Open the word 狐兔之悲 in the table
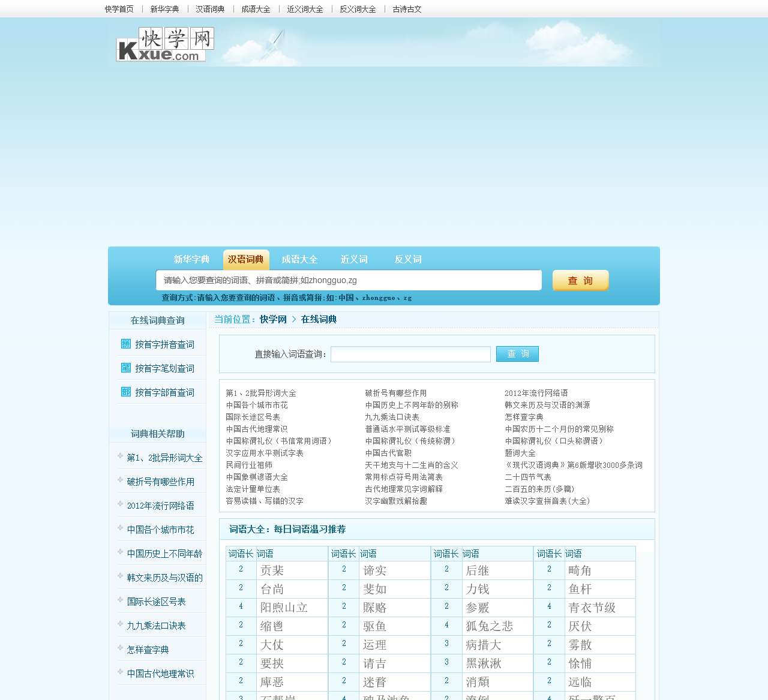The image size is (768, 700). point(490,626)
